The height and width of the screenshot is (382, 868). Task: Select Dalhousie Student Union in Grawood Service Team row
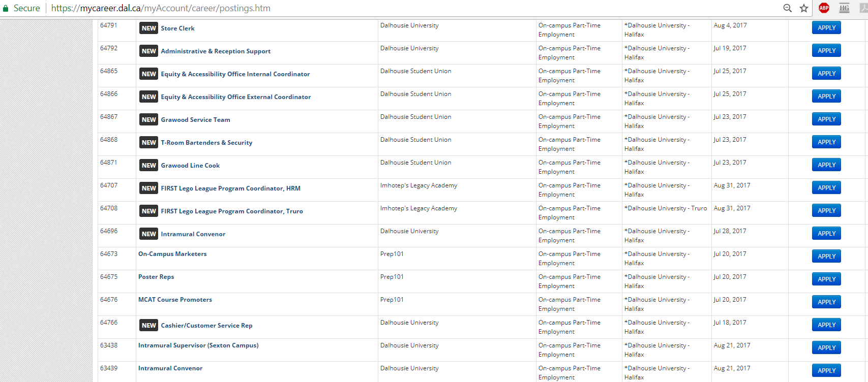[x=415, y=117]
